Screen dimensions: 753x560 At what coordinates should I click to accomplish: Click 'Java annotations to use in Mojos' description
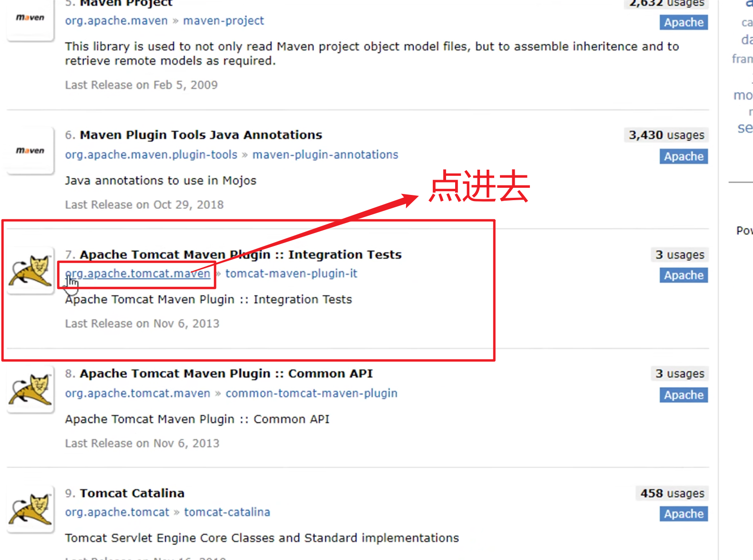tap(161, 181)
